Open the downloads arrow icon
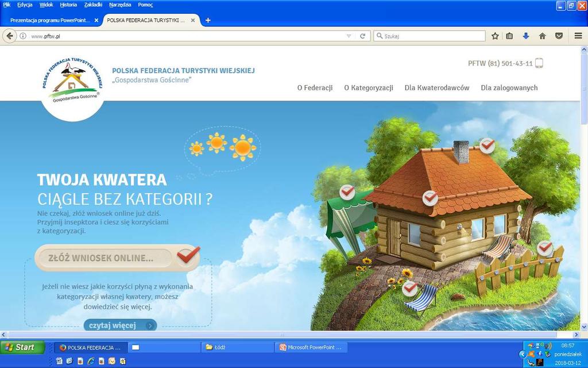This screenshot has width=588, height=368. click(x=526, y=36)
